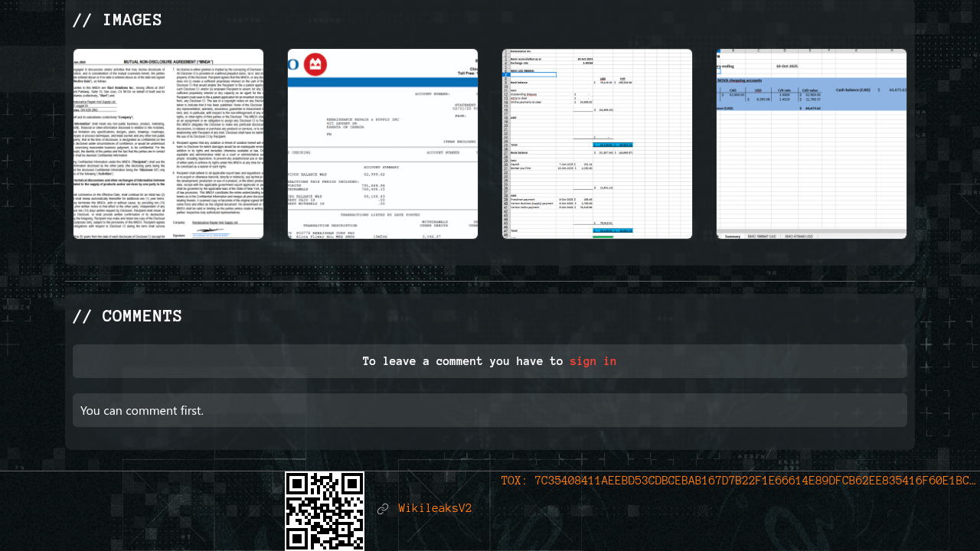Open the chequing accounts spreadsheet thumbnail
Screen dimensions: 980x551
[x=812, y=144]
